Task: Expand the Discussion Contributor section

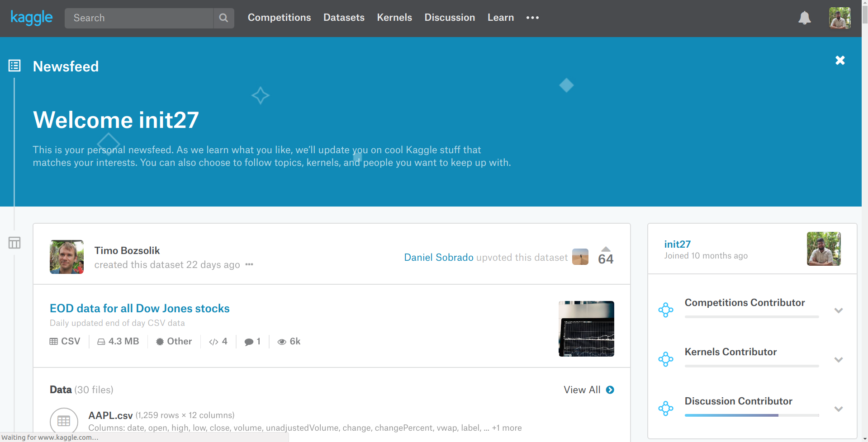Action: [x=838, y=409]
